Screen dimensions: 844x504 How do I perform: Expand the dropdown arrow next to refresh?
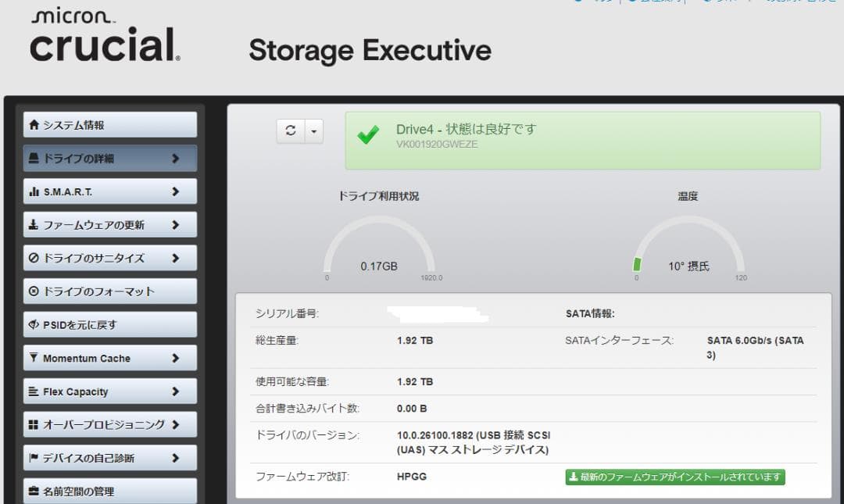tap(314, 131)
